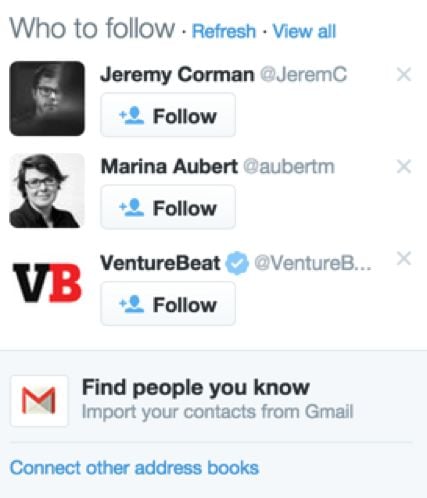The image size is (427, 498).
Task: Open Marina Aubert's profile photo
Action: (47, 190)
